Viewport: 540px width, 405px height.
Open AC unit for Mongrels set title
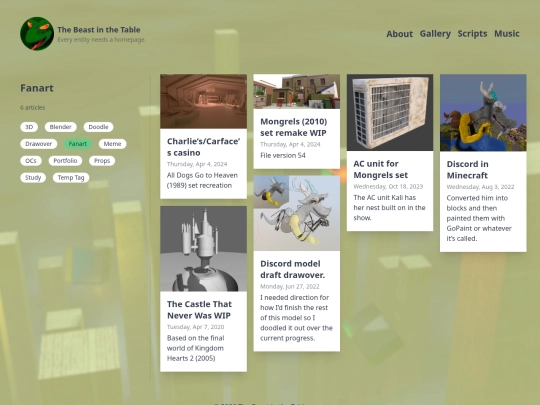pyautogui.click(x=381, y=169)
